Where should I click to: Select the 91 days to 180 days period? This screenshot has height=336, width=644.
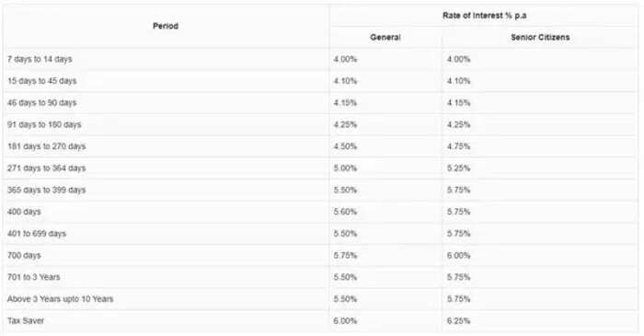(x=44, y=124)
